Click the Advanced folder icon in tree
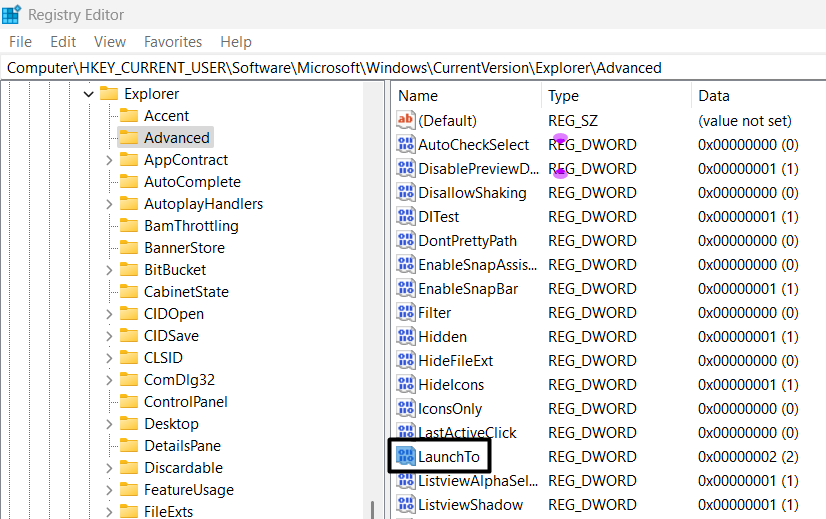 click(x=128, y=138)
